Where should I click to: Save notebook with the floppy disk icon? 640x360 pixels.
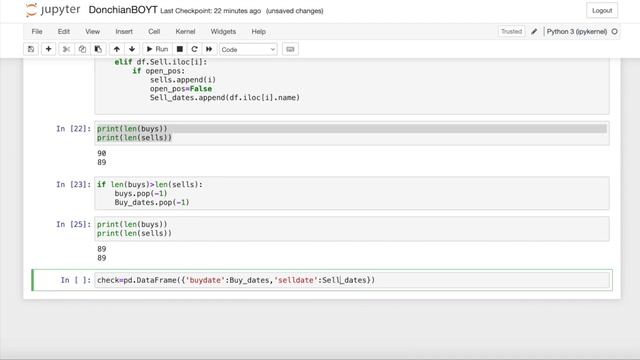31,49
